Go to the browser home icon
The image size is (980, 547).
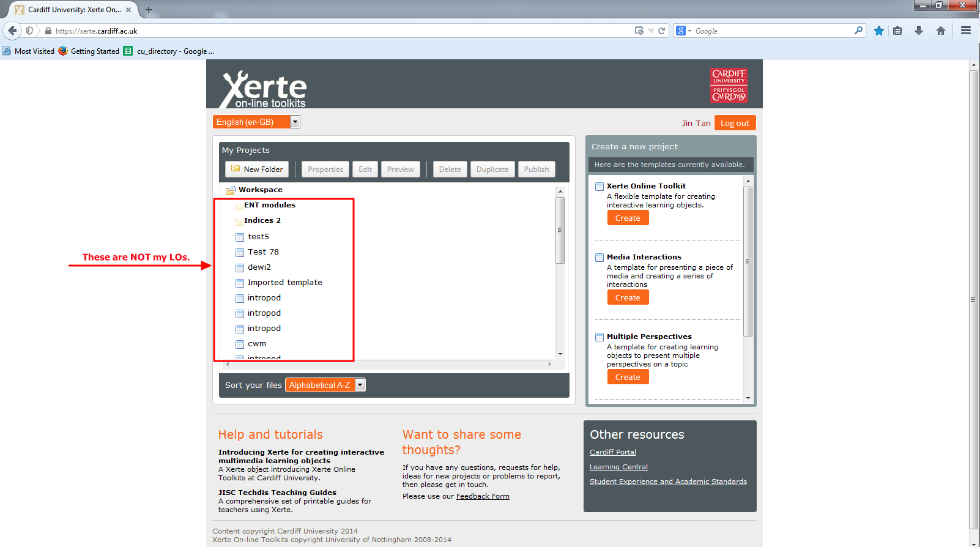tap(941, 31)
